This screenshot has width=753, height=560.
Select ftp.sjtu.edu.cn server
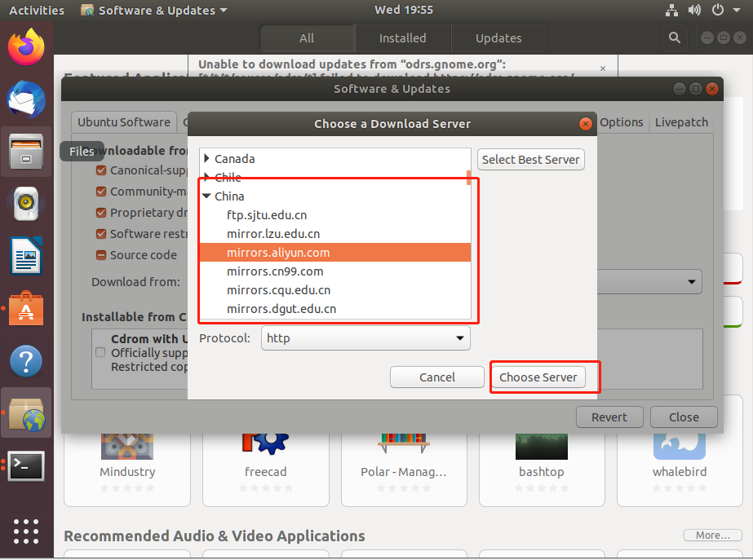(x=334, y=215)
